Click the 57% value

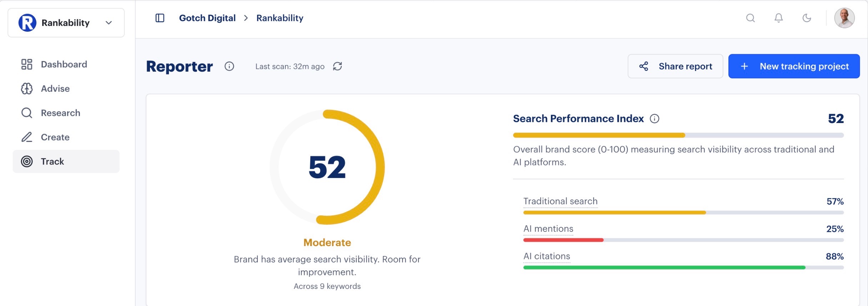coord(835,202)
